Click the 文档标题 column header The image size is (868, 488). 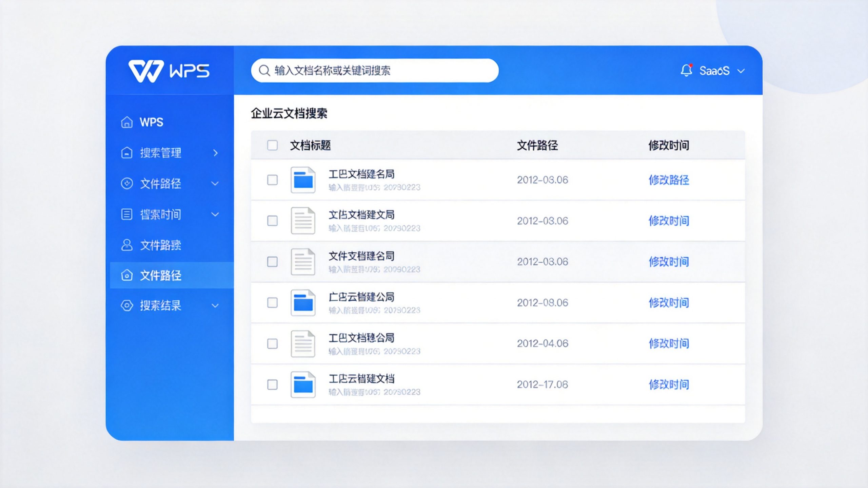pyautogui.click(x=310, y=145)
